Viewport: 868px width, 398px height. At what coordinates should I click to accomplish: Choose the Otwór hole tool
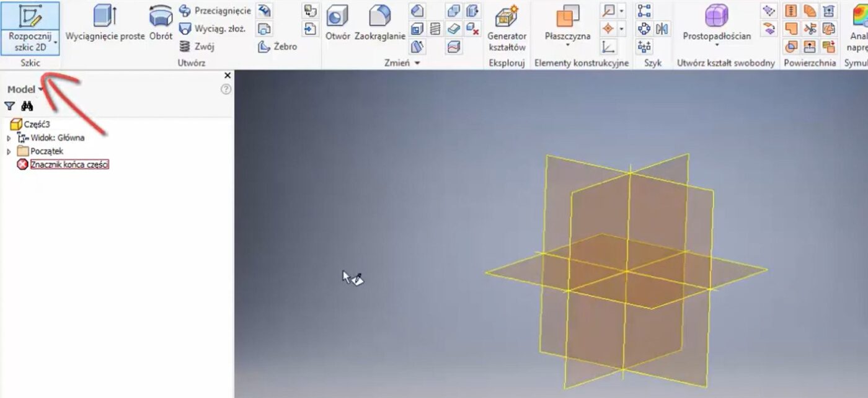click(x=338, y=23)
